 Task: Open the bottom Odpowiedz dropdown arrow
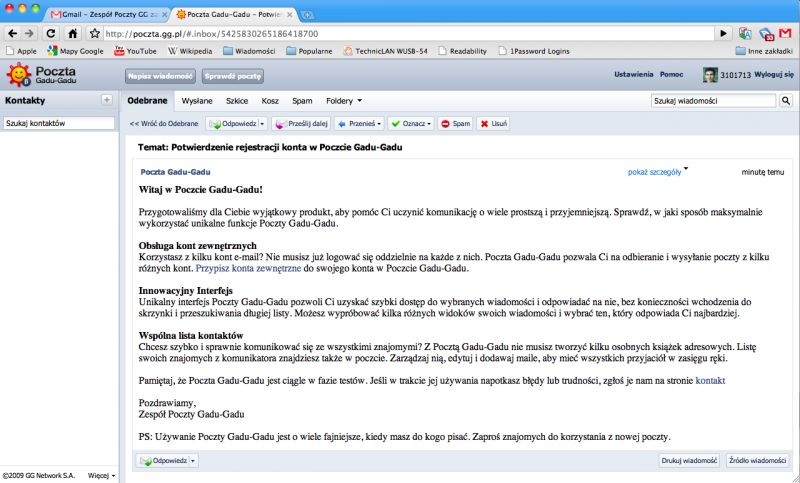point(193,461)
